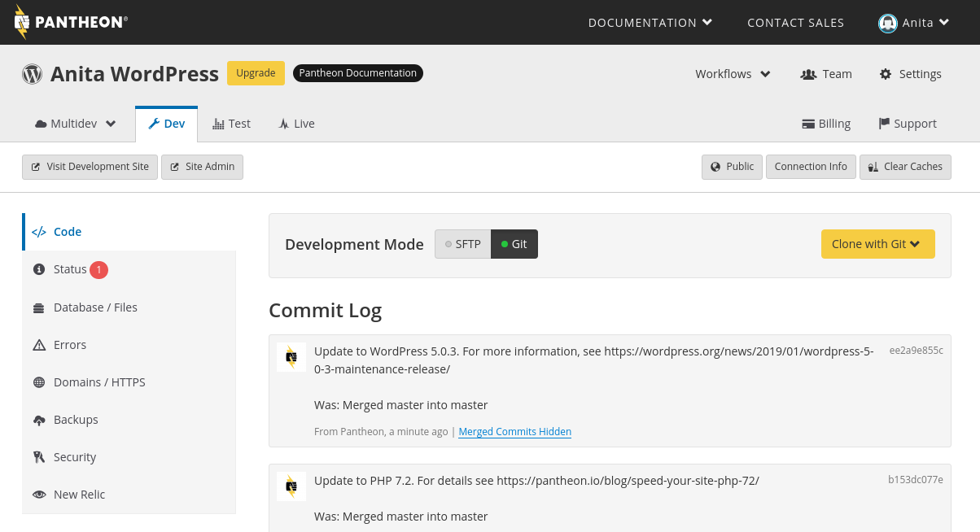The image size is (980, 532).
Task: Open the Backups section
Action: point(129,420)
